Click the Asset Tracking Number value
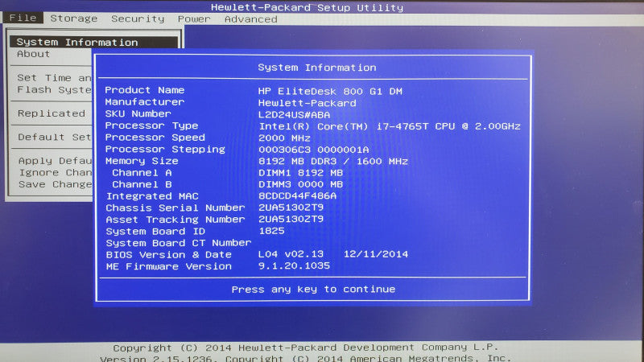This screenshot has width=644, height=362. (x=291, y=219)
